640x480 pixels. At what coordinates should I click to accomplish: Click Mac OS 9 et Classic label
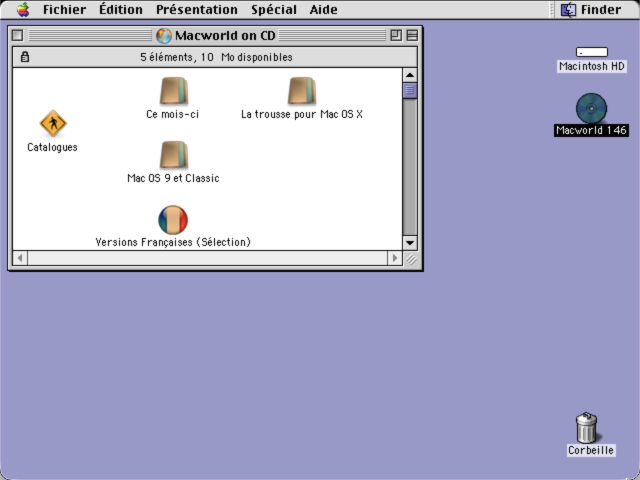tap(173, 178)
